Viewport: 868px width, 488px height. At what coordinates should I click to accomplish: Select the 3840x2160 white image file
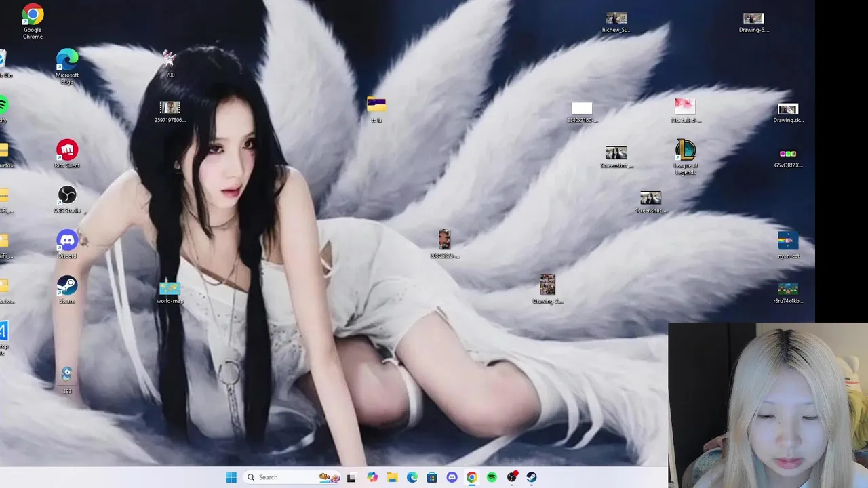tap(582, 113)
